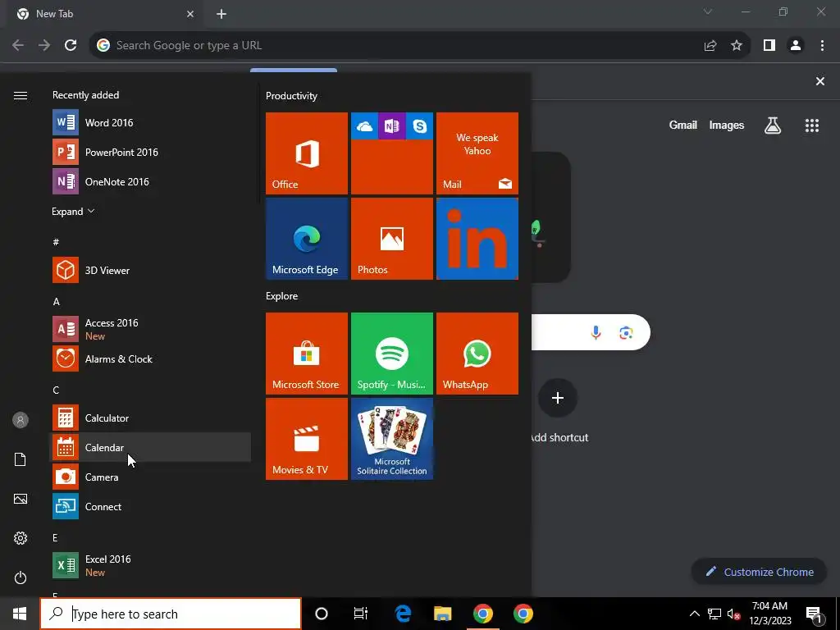This screenshot has height=630, width=840.
Task: Open the Pictures icon in Start sidebar
Action: [x=21, y=499]
